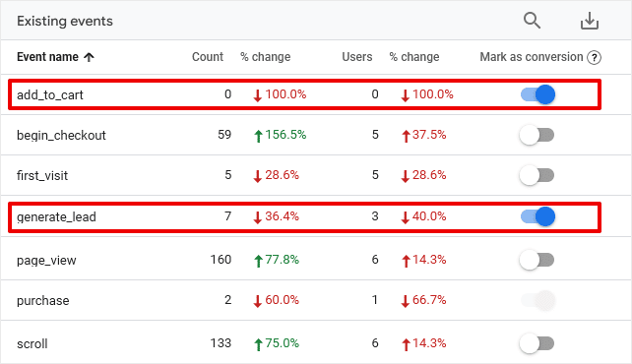This screenshot has height=364, width=632.
Task: Click the 36.4% change for generate_lead
Action: point(276,216)
